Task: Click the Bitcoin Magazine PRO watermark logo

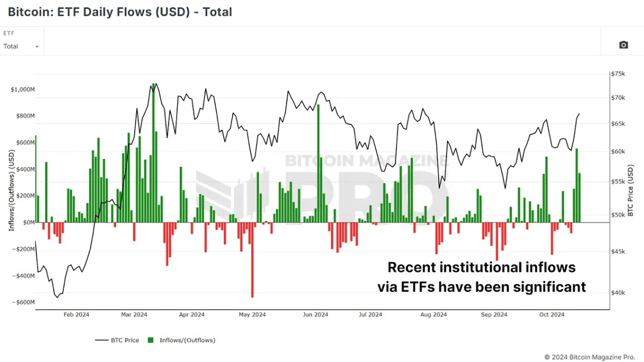Action: tap(322, 185)
